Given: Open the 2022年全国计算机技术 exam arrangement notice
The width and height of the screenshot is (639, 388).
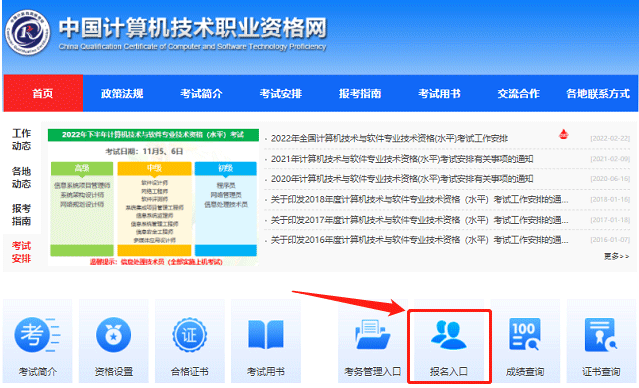Looking at the screenshot, I should pyautogui.click(x=389, y=139).
